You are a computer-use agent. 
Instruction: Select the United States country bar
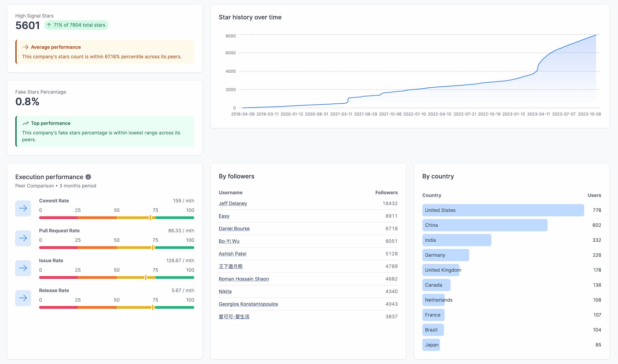pyautogui.click(x=503, y=210)
